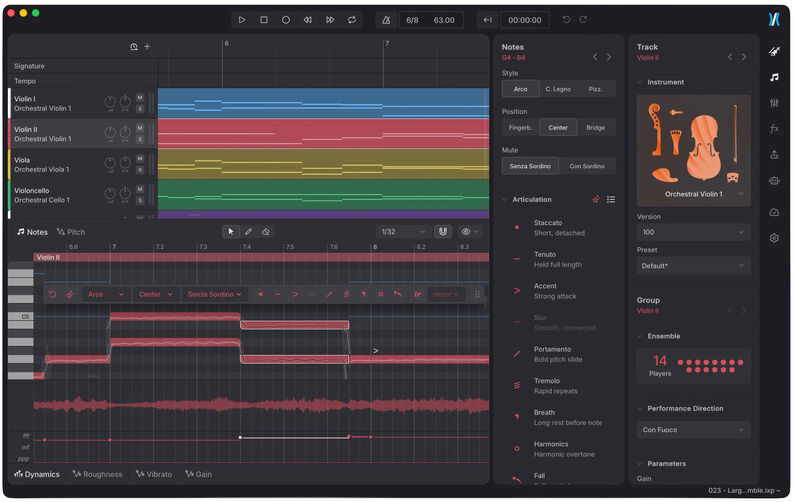Viewport: 793px width, 502px height.
Task: Choose the Con Sordino mute option
Action: click(x=587, y=166)
